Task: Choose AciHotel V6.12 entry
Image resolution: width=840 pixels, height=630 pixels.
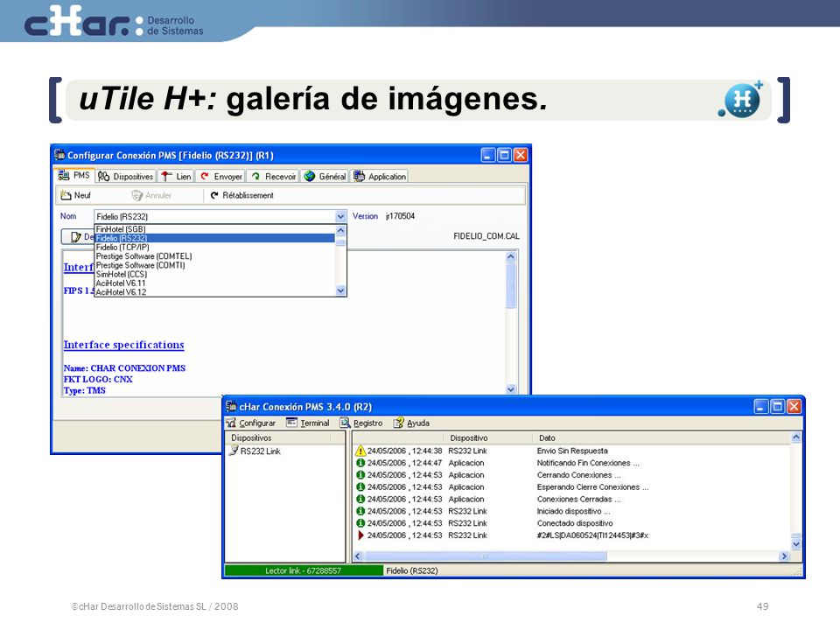Action: pos(214,292)
